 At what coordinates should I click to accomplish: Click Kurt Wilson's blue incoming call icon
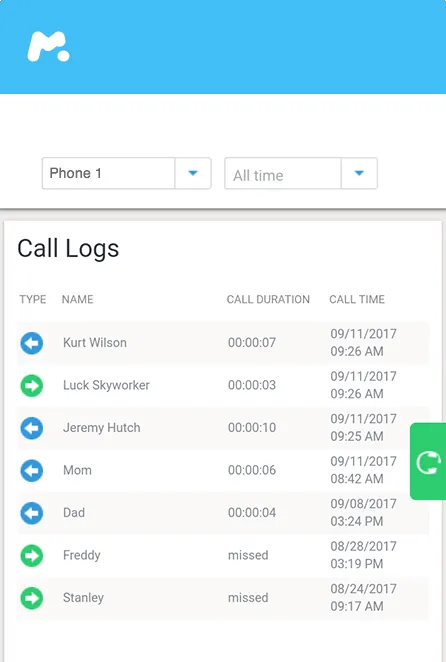point(32,343)
